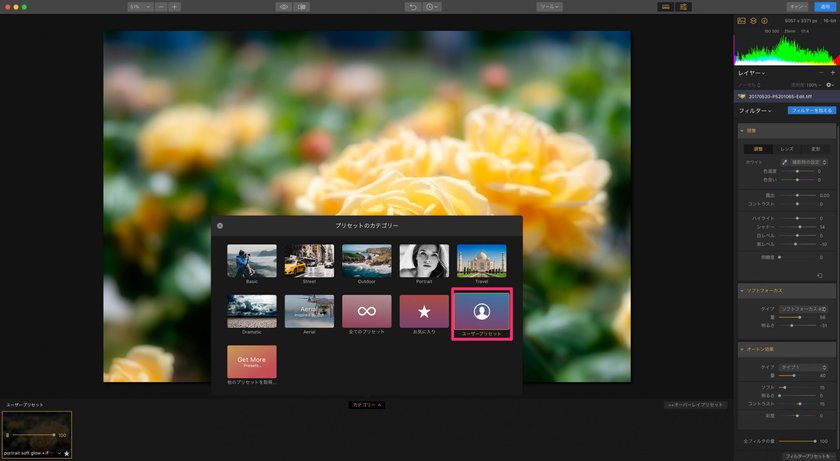
Task: Click the blue 適用 apply button
Action: click(x=825, y=7)
